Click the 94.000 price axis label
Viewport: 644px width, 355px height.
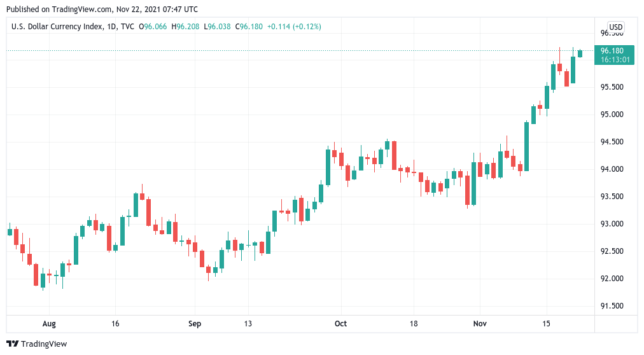click(x=612, y=169)
